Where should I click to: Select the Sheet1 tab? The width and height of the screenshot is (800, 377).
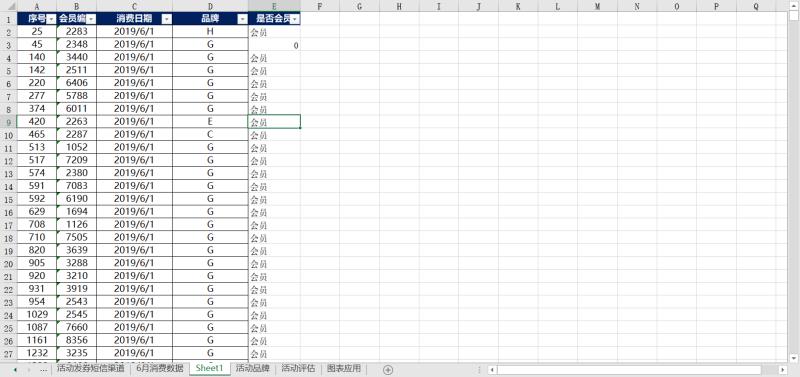point(210,368)
